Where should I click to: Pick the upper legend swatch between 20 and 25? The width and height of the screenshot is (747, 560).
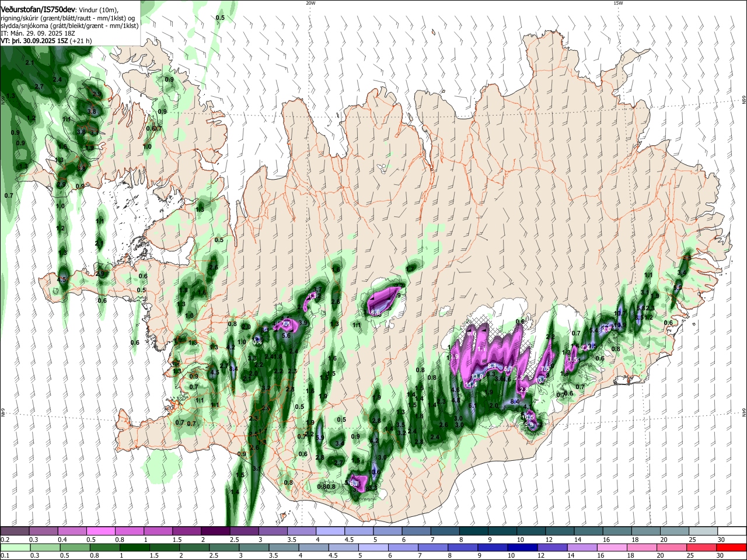[x=675, y=531]
